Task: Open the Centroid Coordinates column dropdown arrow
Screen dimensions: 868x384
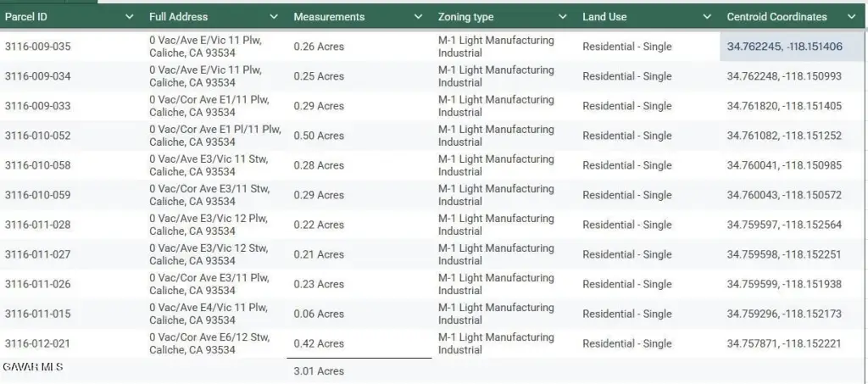Action: pyautogui.click(x=851, y=17)
